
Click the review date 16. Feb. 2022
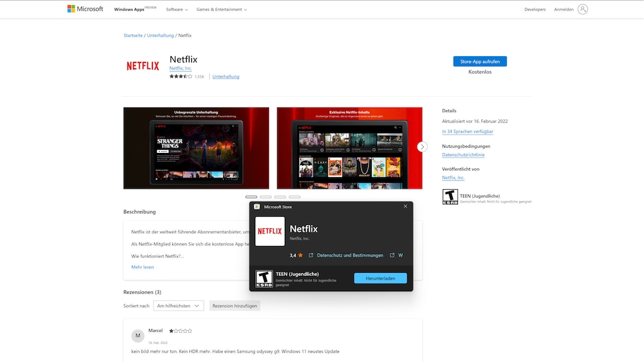(x=157, y=343)
